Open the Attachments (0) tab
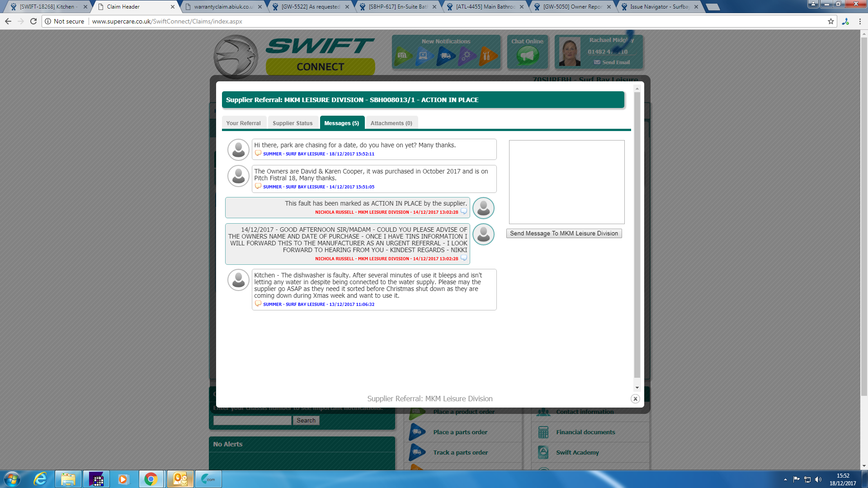 [x=391, y=123]
